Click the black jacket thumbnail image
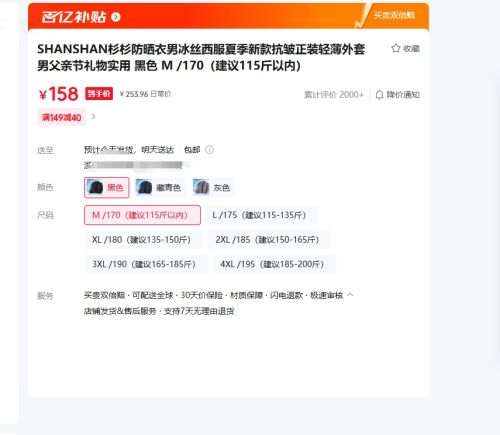The image size is (500, 435). tap(96, 187)
